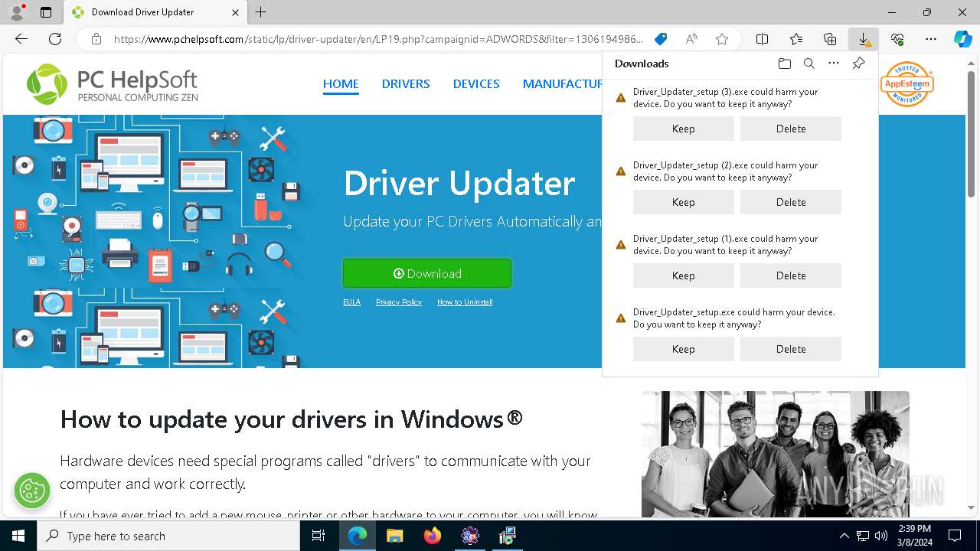Open Browser essentials heart icon

pos(897,39)
